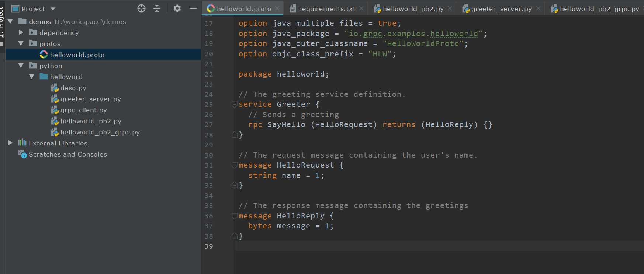Collapse the protos folder

click(21, 44)
